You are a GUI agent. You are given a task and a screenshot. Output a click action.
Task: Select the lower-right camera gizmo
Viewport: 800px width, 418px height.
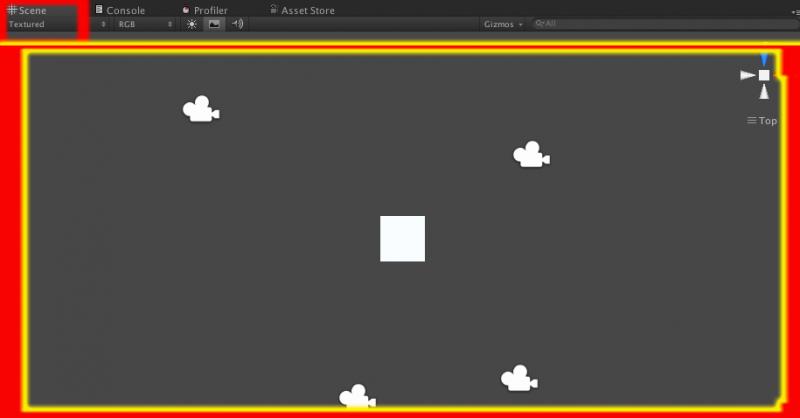pyautogui.click(x=519, y=378)
